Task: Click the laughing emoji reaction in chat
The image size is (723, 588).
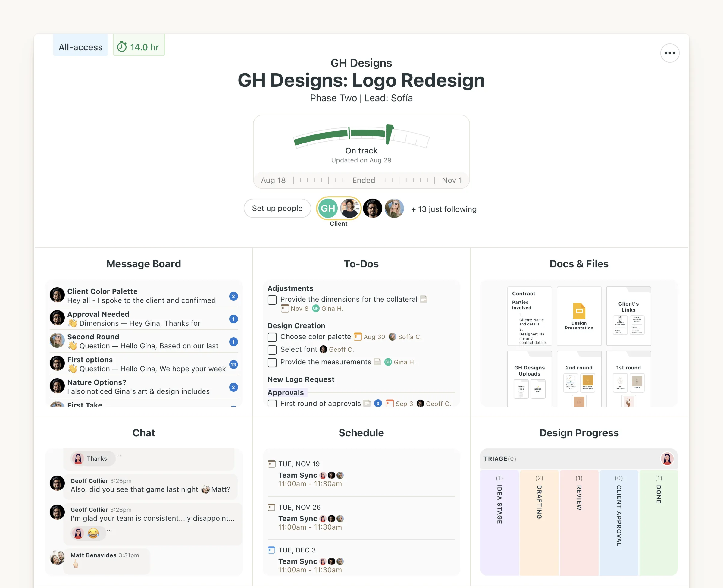Action: pyautogui.click(x=93, y=533)
